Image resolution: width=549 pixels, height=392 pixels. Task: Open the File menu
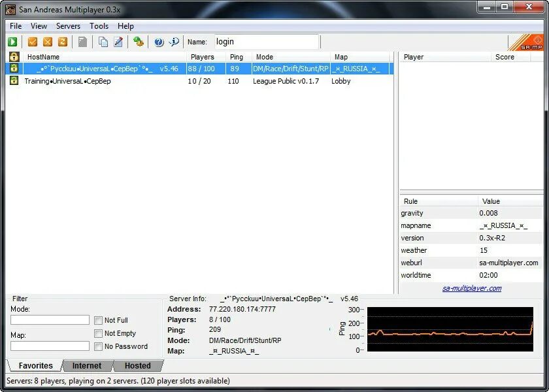pos(16,26)
